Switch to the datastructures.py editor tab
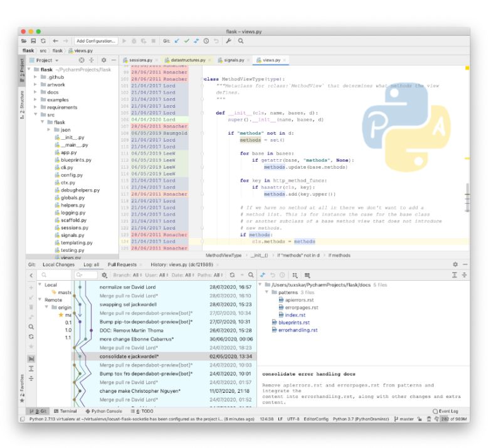501x448 pixels. click(x=188, y=60)
